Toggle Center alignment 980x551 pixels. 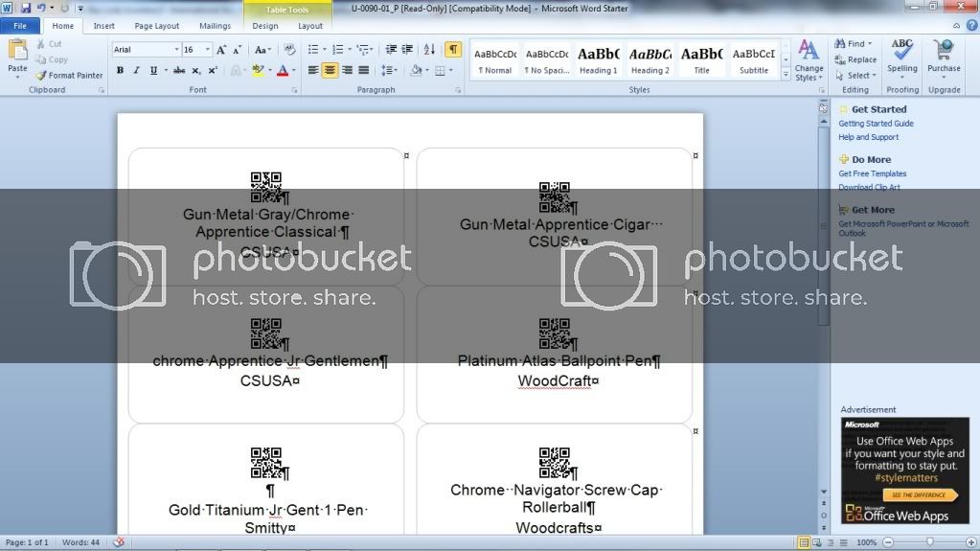[330, 70]
